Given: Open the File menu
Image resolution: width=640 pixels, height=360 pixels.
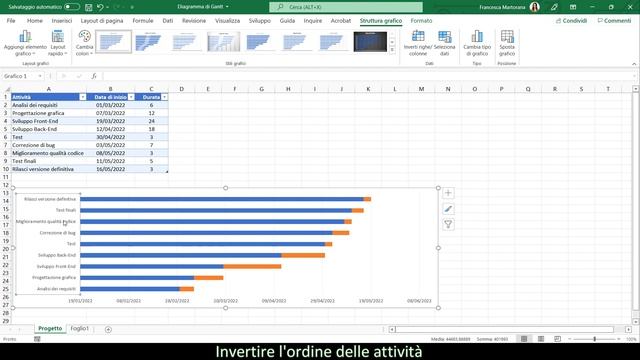Looking at the screenshot, I should pyautogui.click(x=11, y=20).
